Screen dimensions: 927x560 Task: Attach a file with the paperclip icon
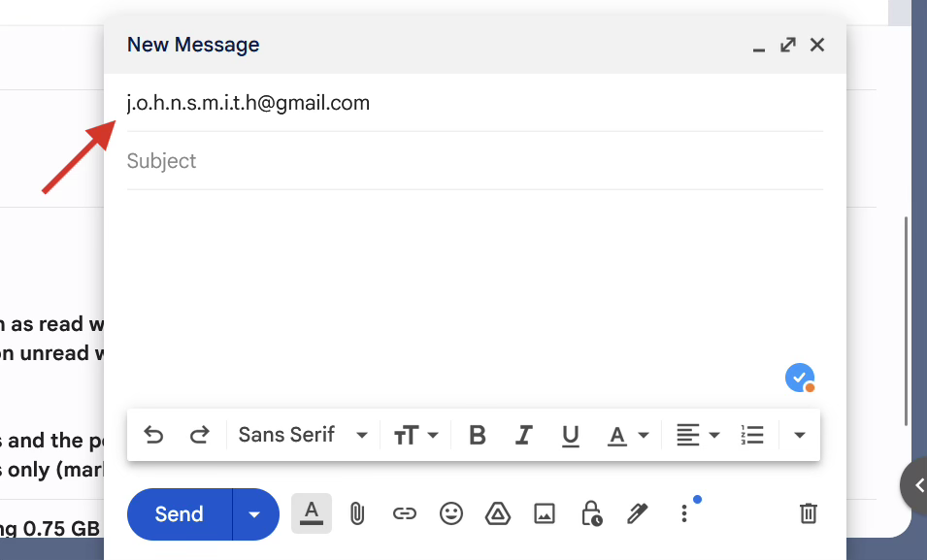click(357, 513)
